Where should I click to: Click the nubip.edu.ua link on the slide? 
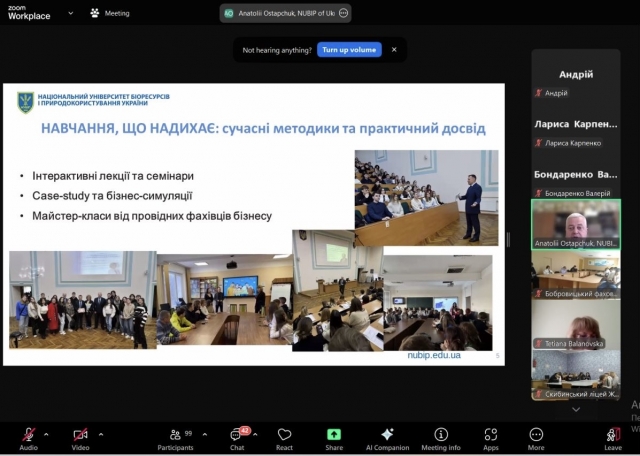point(434,355)
